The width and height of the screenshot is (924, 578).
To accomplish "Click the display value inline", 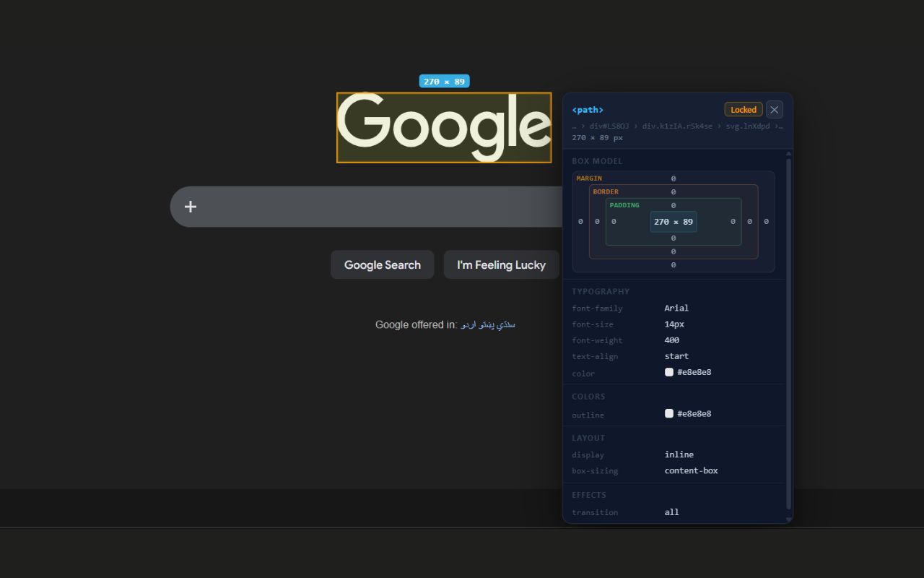I will [679, 454].
